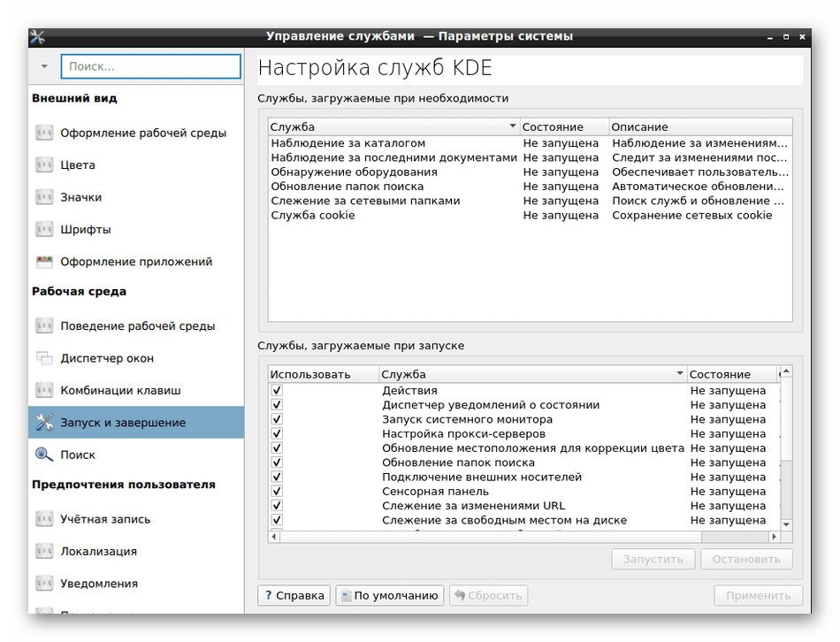
Task: Click the Запустить start button
Action: point(653,559)
